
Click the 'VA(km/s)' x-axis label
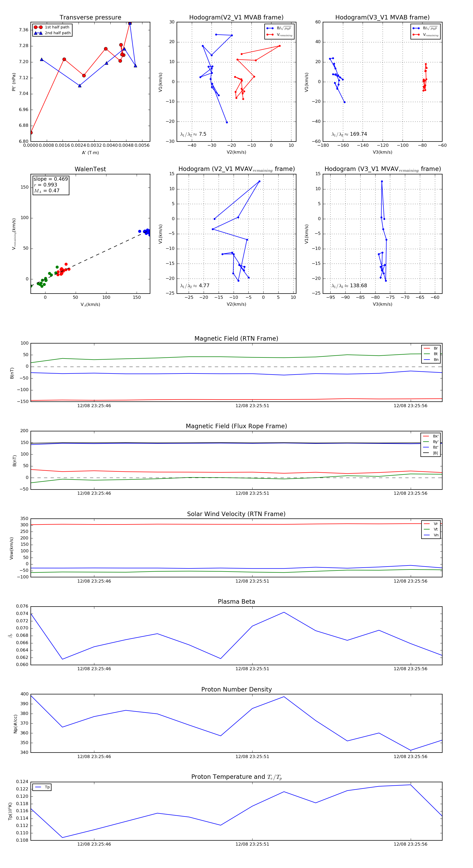pyautogui.click(x=90, y=305)
